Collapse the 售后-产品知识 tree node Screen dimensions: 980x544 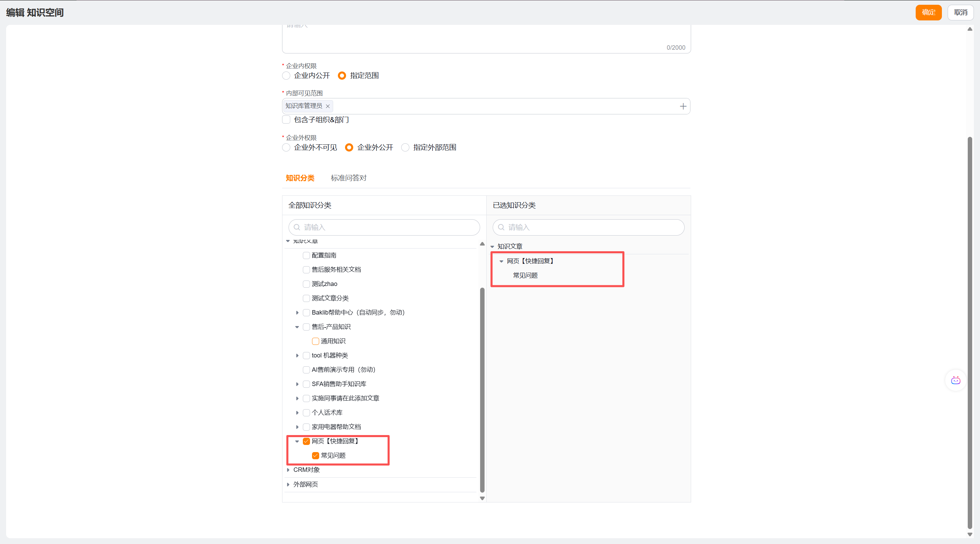(297, 327)
